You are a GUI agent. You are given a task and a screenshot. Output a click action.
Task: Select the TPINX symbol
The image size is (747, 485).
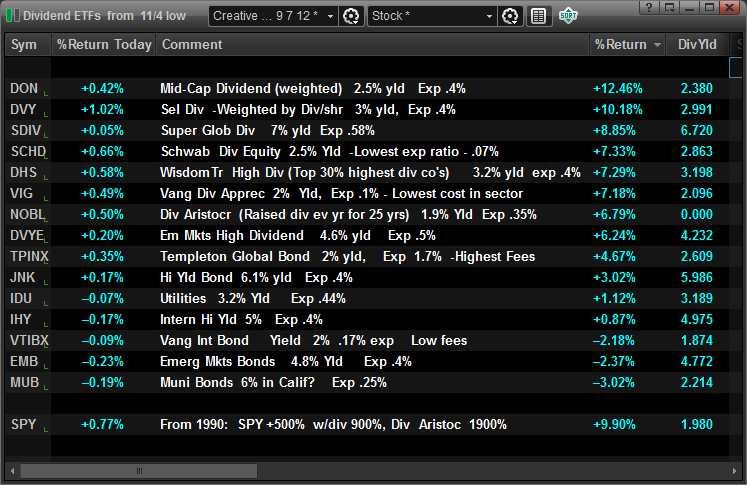(30, 256)
